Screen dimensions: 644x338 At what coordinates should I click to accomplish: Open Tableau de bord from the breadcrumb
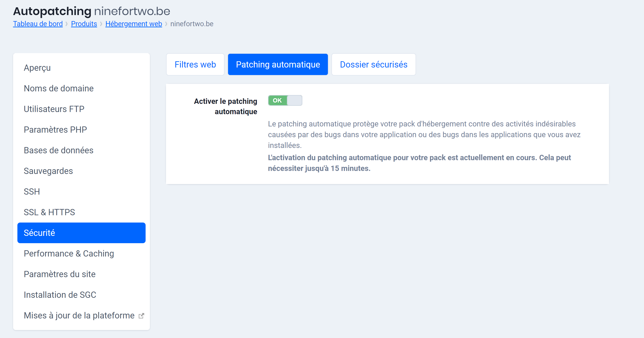pos(38,24)
